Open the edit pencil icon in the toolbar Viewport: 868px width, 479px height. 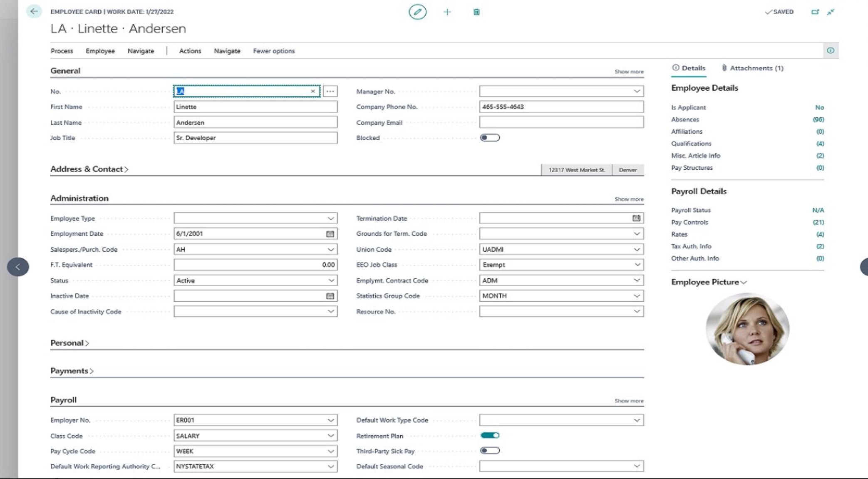coord(417,12)
